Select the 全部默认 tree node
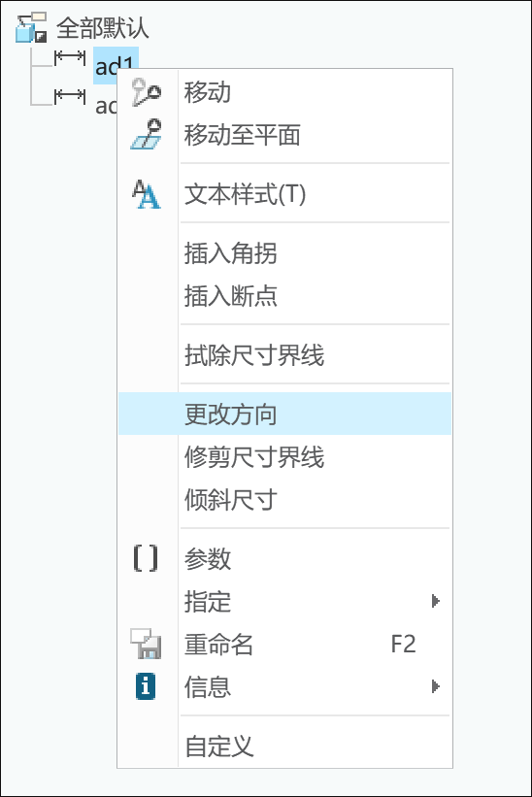The width and height of the screenshot is (532, 797). (x=103, y=28)
